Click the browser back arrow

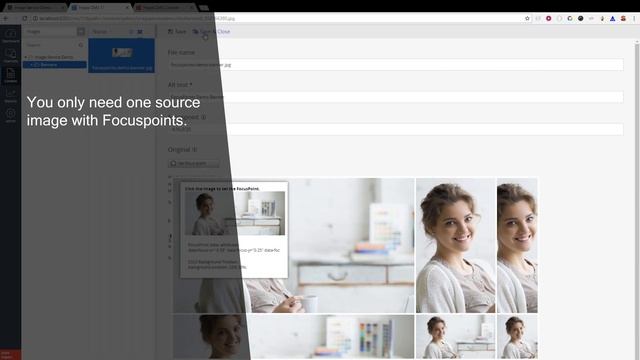click(6, 18)
